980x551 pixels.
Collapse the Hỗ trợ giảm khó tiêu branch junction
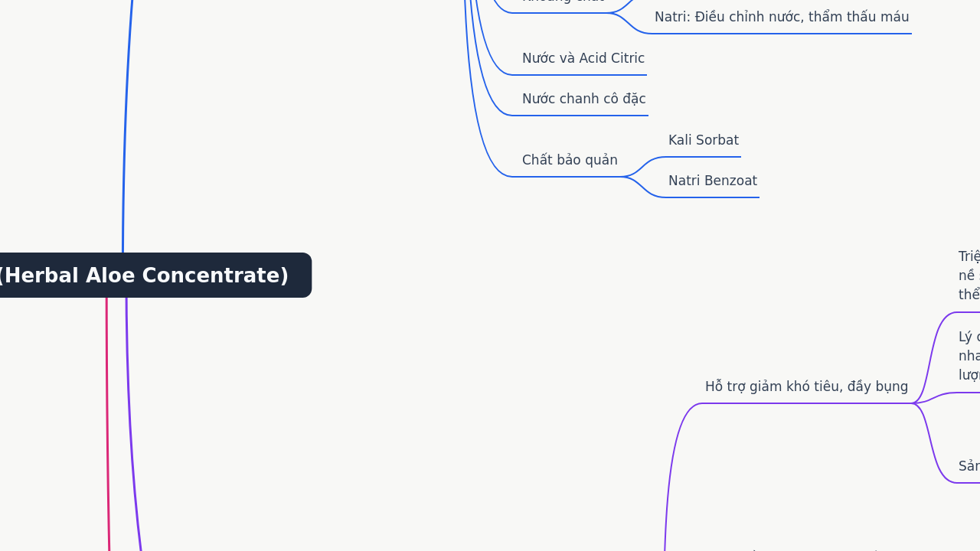coord(913,403)
